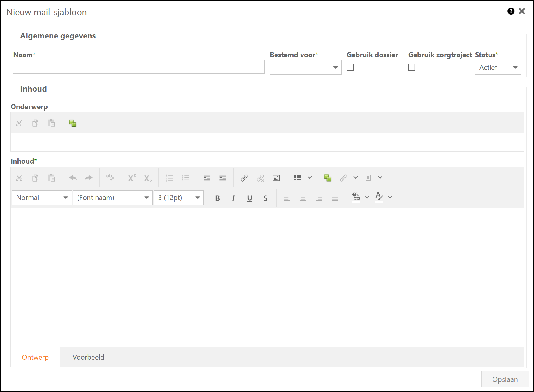Apply italic formatting in the editor
Viewport: 534px width, 392px height.
[233, 198]
